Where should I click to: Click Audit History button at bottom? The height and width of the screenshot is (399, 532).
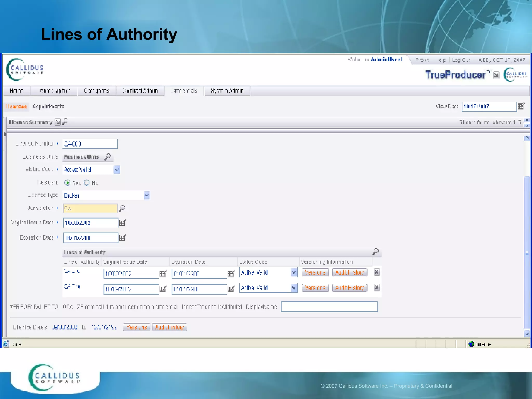pos(169,327)
